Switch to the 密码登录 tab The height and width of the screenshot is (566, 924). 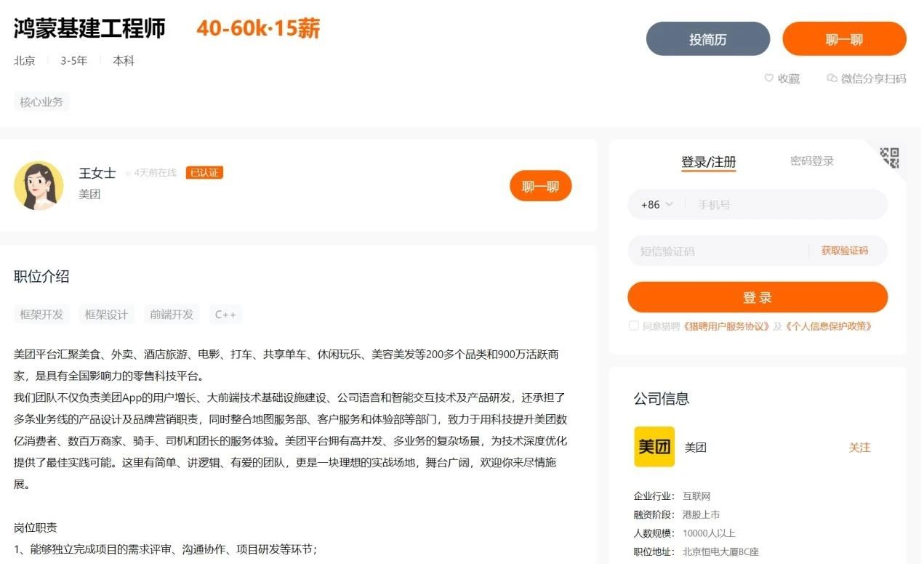812,161
